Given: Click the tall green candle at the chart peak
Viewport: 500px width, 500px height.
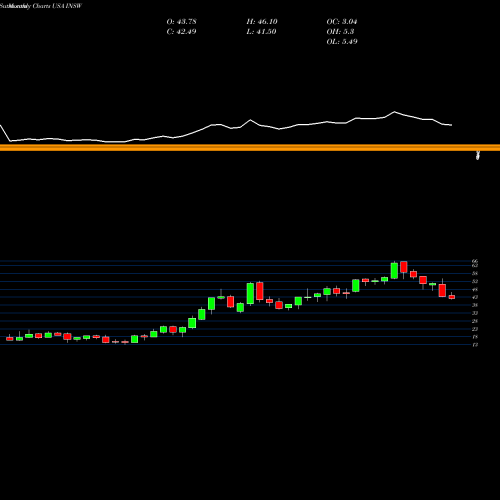Looking at the screenshot, I should pos(394,270).
